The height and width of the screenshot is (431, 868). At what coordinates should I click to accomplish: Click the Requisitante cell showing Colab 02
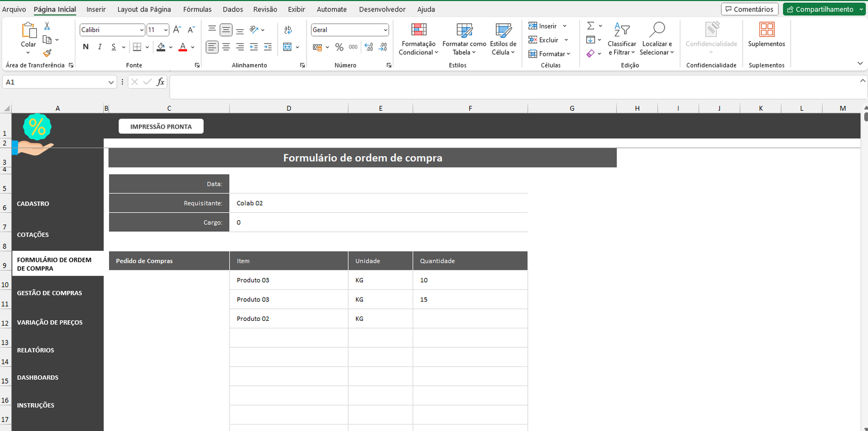coord(378,203)
